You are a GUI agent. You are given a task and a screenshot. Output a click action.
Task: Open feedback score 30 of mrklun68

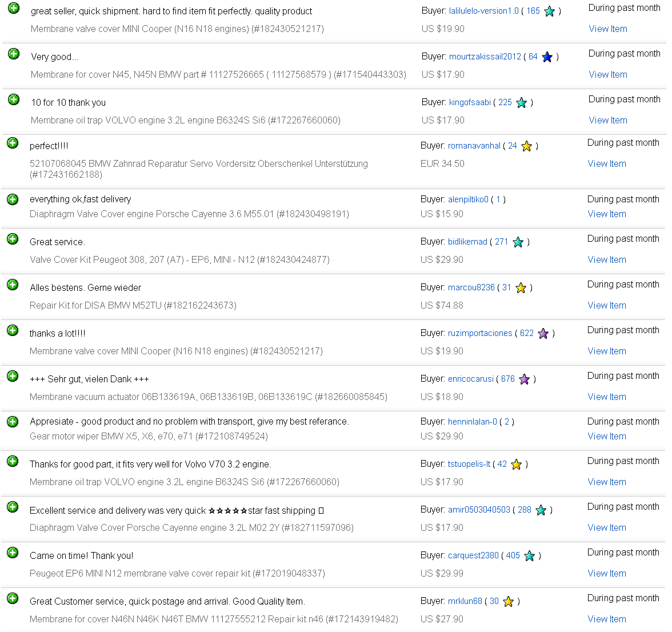point(494,601)
